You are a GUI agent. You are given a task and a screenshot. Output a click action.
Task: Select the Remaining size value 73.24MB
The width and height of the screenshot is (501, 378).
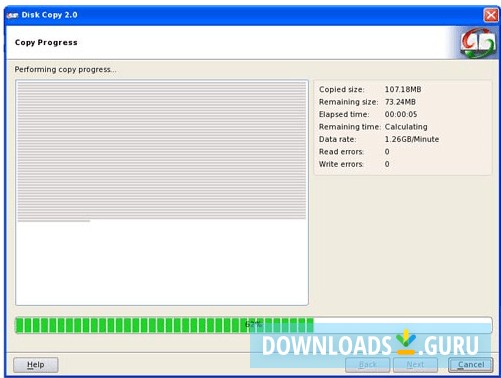point(400,102)
